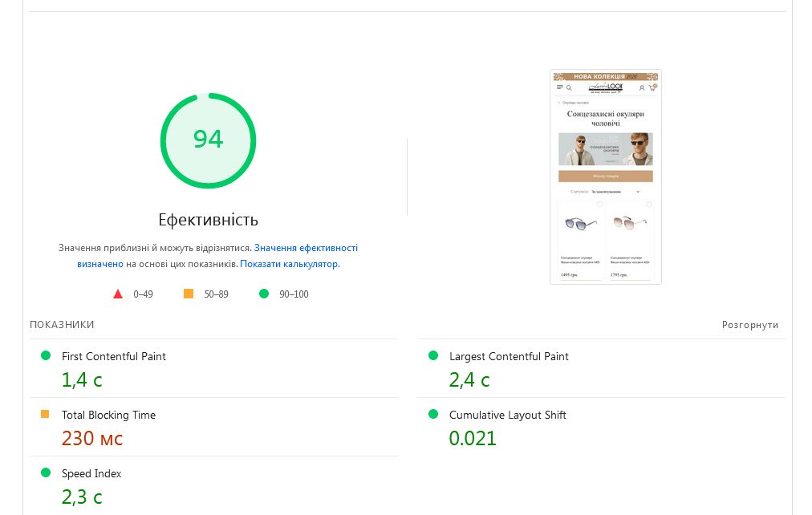Screen dimensions: 812x515
Task: Click the shopping cart icon in the page preview
Action: (x=652, y=87)
